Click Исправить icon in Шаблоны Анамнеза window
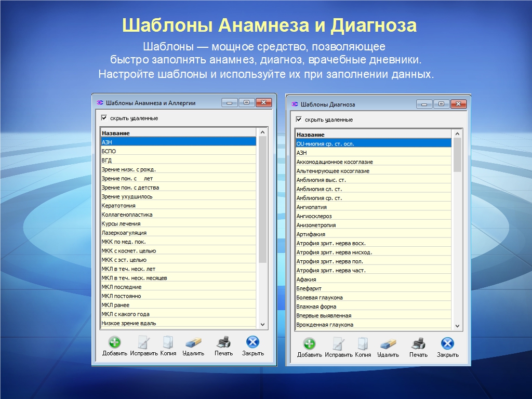 tap(144, 342)
